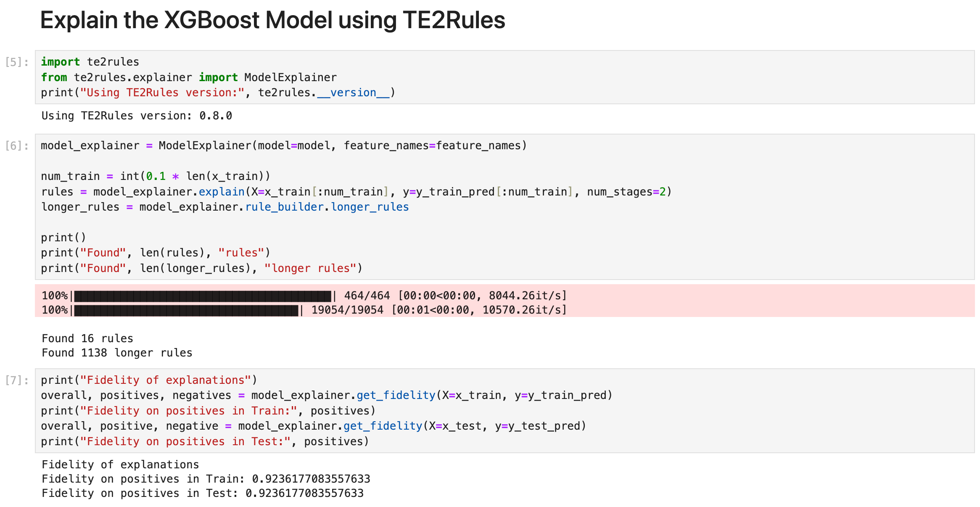Click the Fidelity on positives in Test output

pyautogui.click(x=203, y=493)
